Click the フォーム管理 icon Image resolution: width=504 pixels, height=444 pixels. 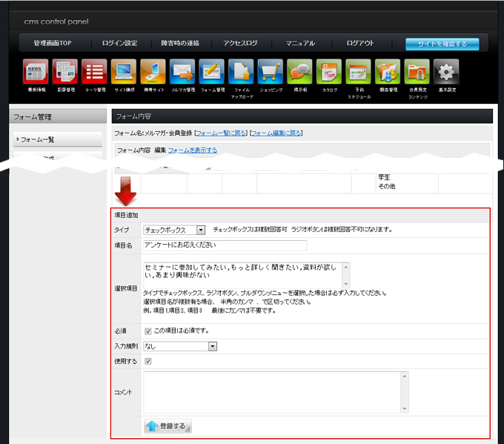(212, 72)
